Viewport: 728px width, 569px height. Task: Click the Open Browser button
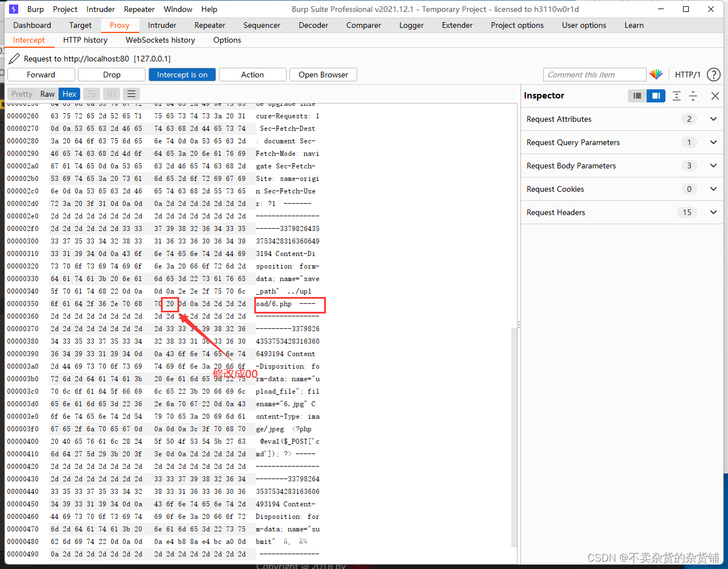(x=323, y=75)
